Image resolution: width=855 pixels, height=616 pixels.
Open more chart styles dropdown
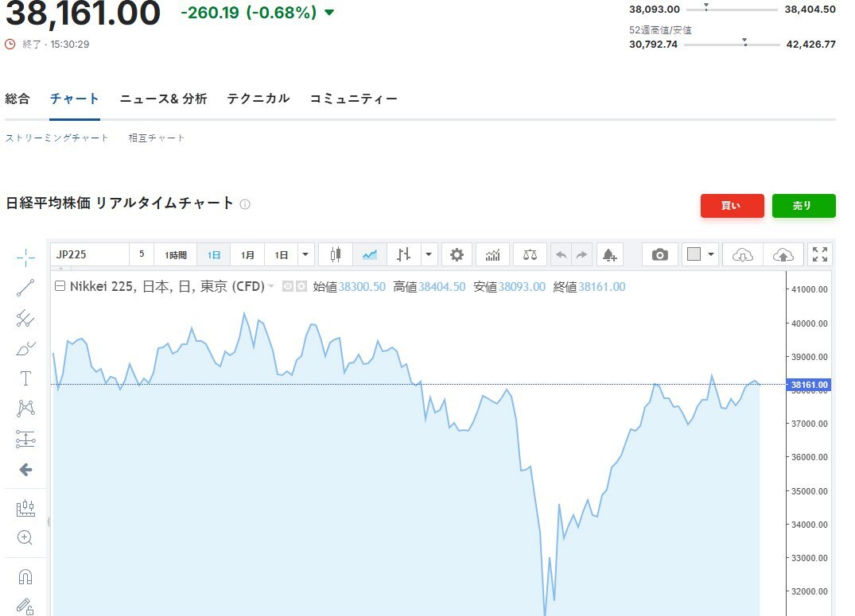pyautogui.click(x=429, y=254)
